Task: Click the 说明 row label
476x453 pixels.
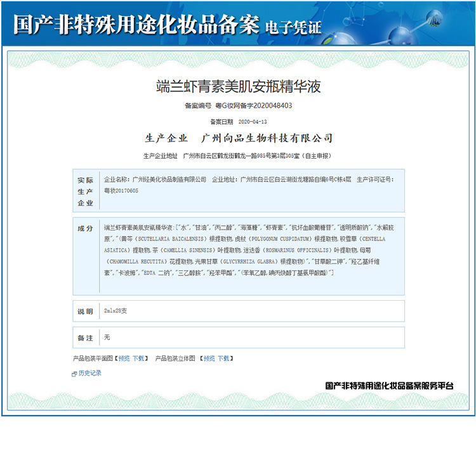Action: click(85, 312)
